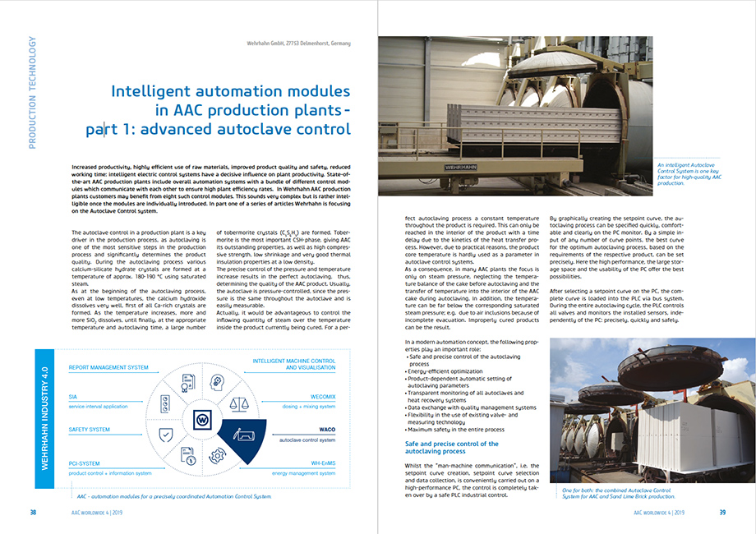Click the 'One for both' photo caption

coord(619,493)
